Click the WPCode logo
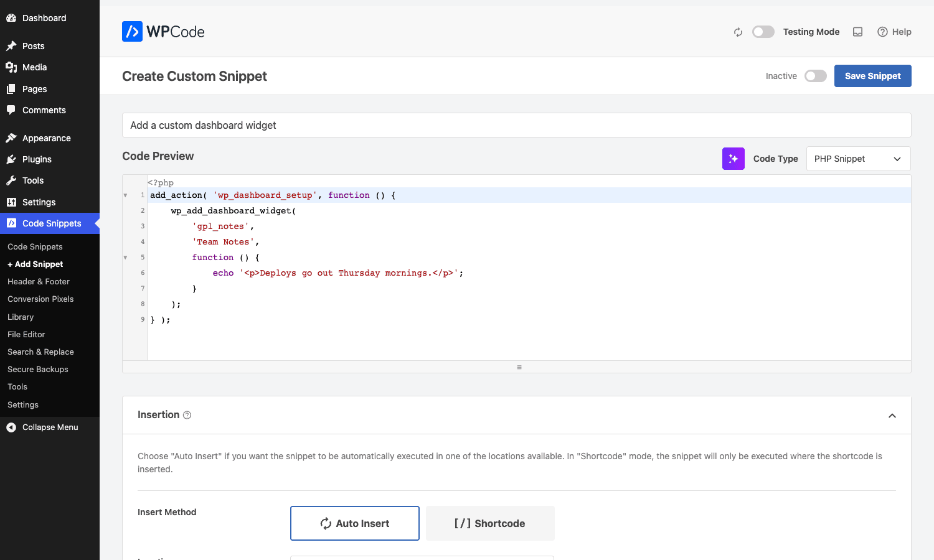The height and width of the screenshot is (560, 934). point(163,32)
